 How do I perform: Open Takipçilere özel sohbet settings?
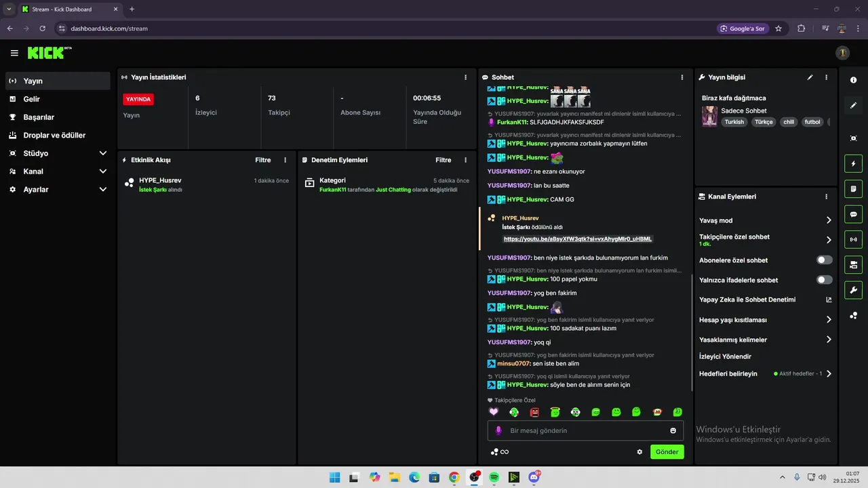(x=766, y=240)
